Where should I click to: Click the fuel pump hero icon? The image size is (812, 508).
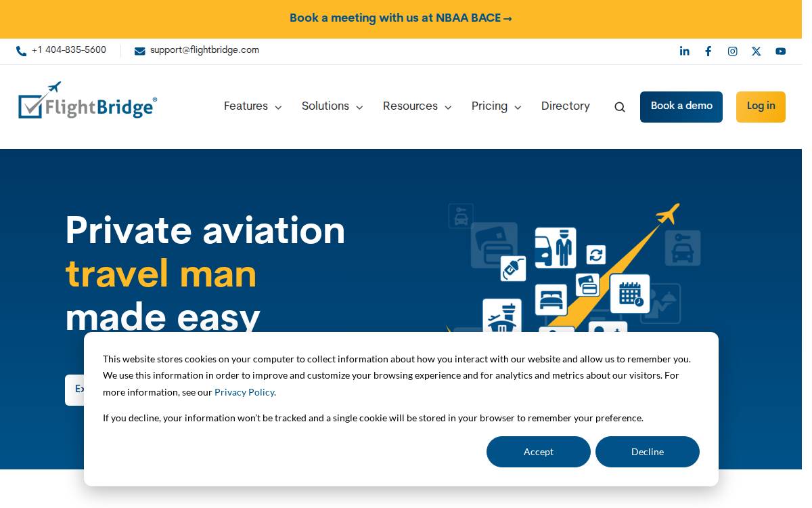click(514, 268)
